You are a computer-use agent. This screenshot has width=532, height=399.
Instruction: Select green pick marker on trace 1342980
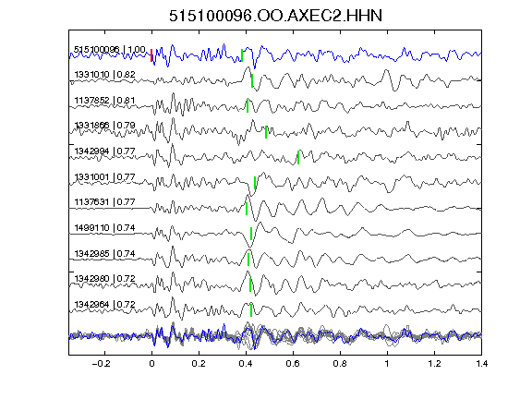(x=250, y=285)
